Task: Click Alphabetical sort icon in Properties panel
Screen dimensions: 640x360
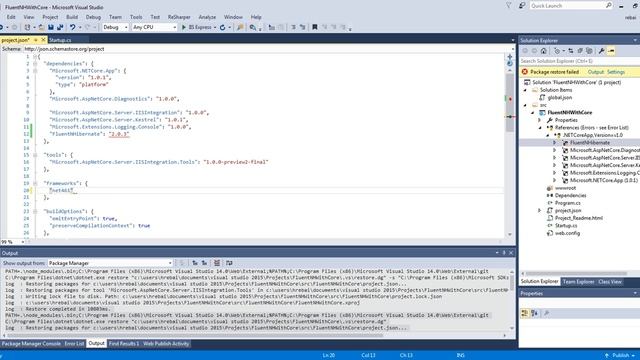Action: click(535, 313)
